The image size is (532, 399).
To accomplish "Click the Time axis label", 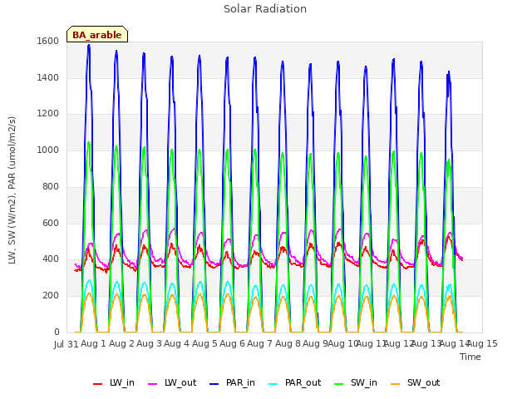I will click(x=470, y=357).
